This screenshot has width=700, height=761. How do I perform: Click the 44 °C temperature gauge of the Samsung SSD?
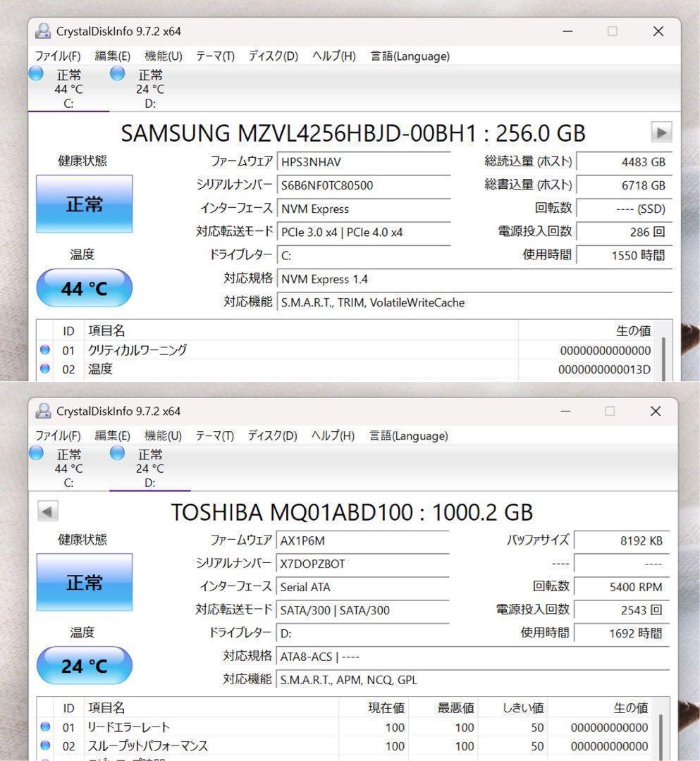coord(84,287)
